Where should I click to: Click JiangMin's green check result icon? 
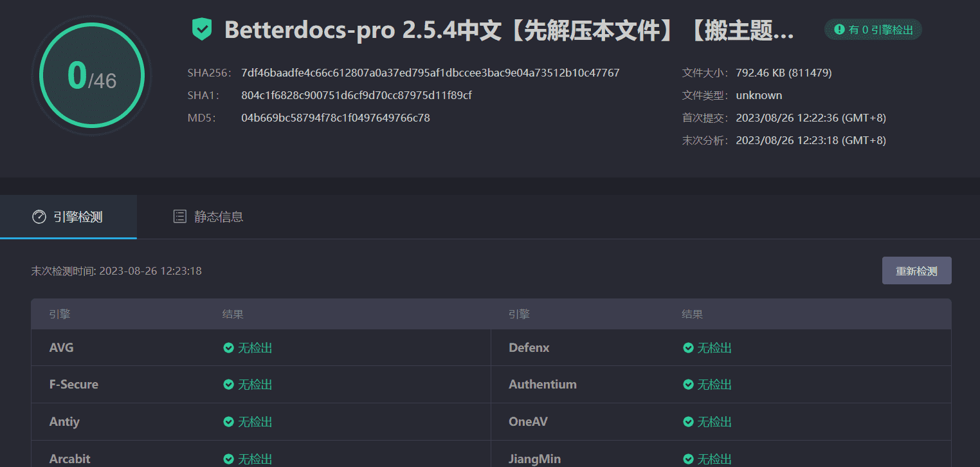688,459
